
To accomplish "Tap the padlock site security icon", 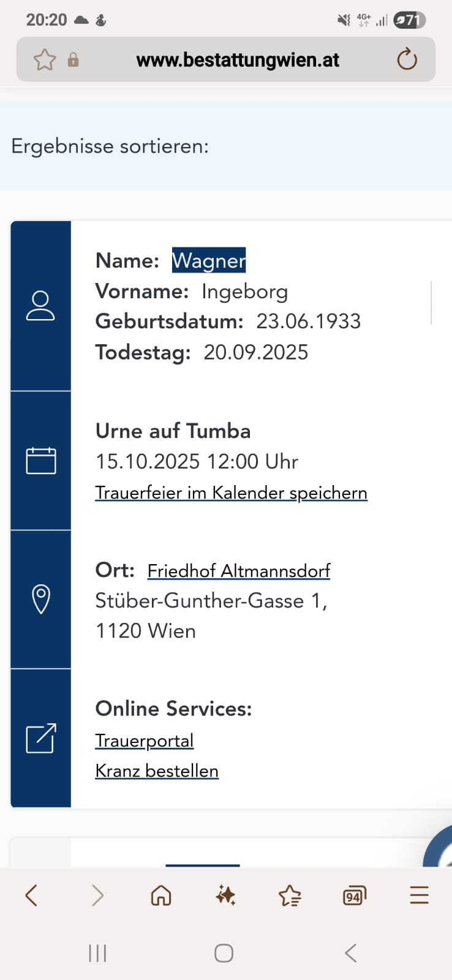I will click(73, 60).
